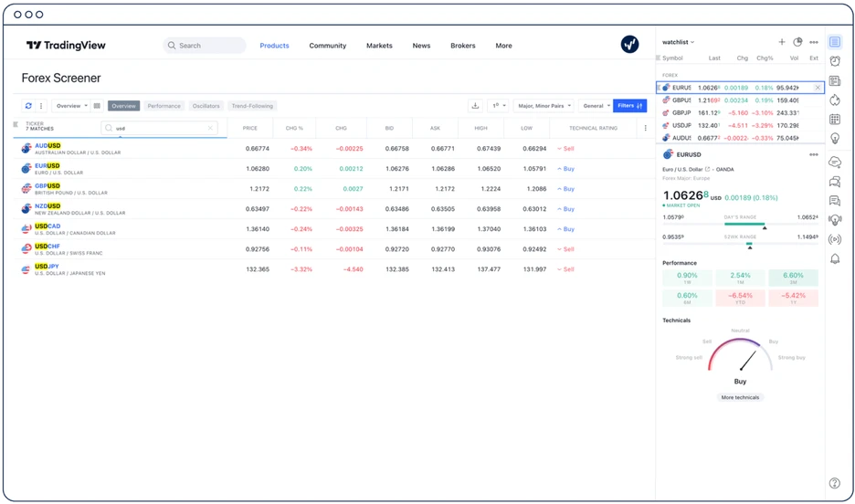Click the 1W performance tile showing 0.90%
Screen dimensions: 855x504
coord(687,278)
